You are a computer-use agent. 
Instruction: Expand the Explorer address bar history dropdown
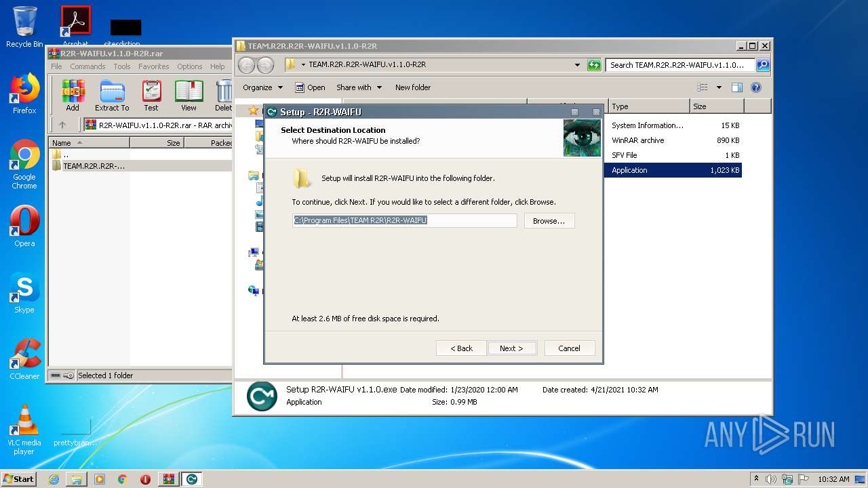[x=577, y=65]
